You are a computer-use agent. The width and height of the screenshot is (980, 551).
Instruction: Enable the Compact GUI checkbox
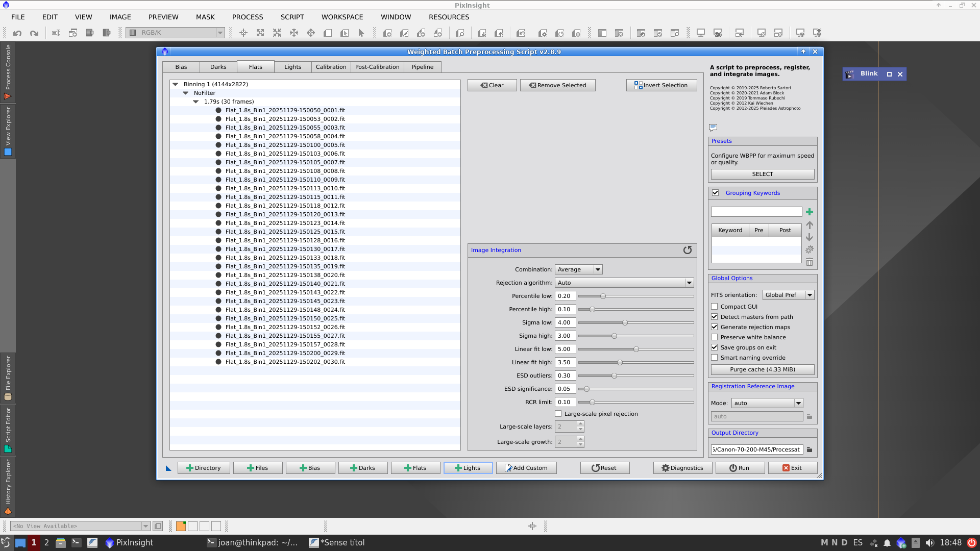(715, 307)
